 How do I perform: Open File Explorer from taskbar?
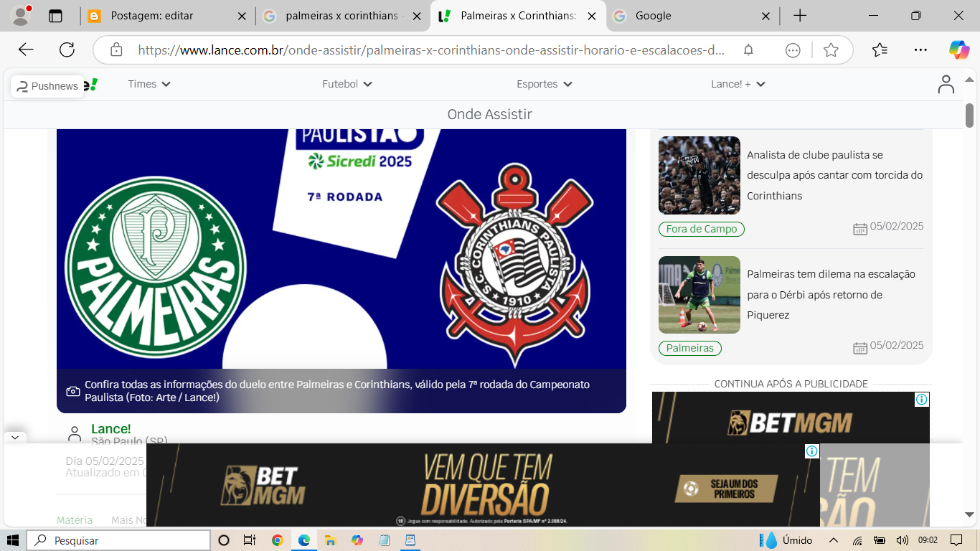pyautogui.click(x=331, y=540)
